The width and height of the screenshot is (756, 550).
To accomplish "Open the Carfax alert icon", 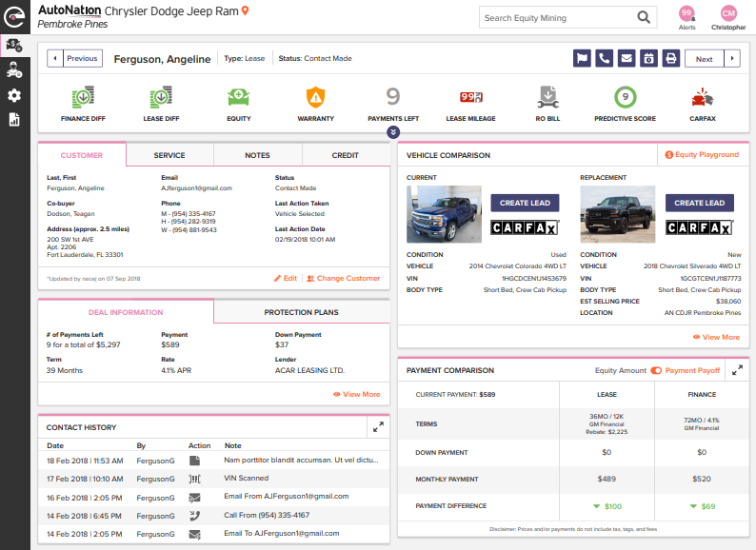I will tap(703, 97).
